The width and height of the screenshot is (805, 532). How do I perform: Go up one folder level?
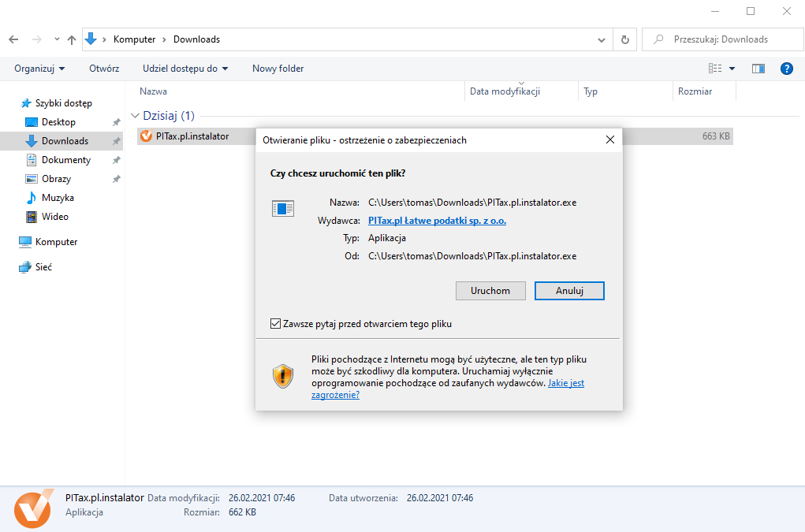pyautogui.click(x=72, y=39)
